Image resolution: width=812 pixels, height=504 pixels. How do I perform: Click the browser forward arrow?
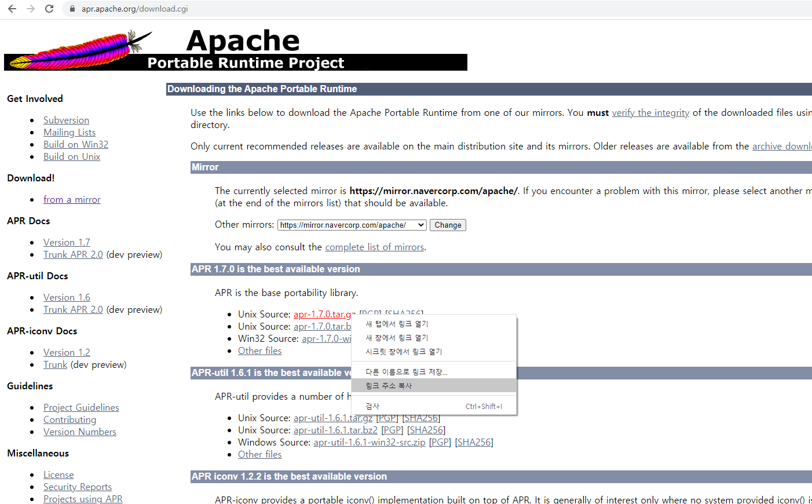31,9
